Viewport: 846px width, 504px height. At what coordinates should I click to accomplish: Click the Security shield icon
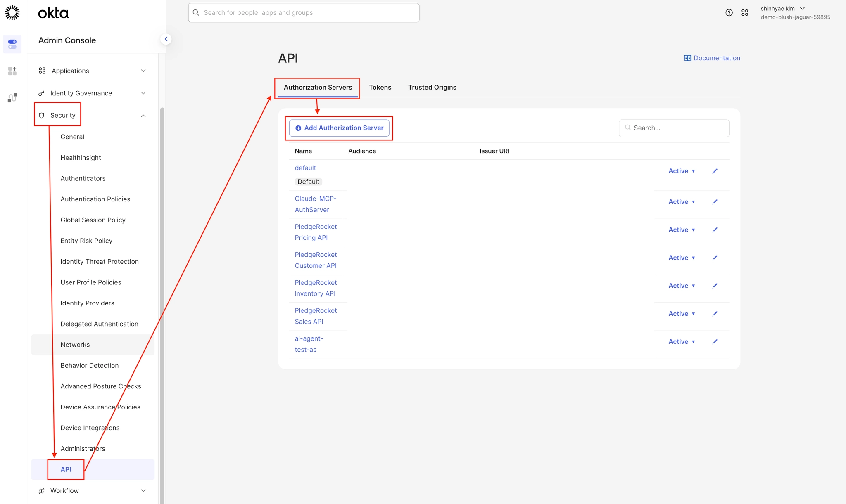(x=41, y=116)
